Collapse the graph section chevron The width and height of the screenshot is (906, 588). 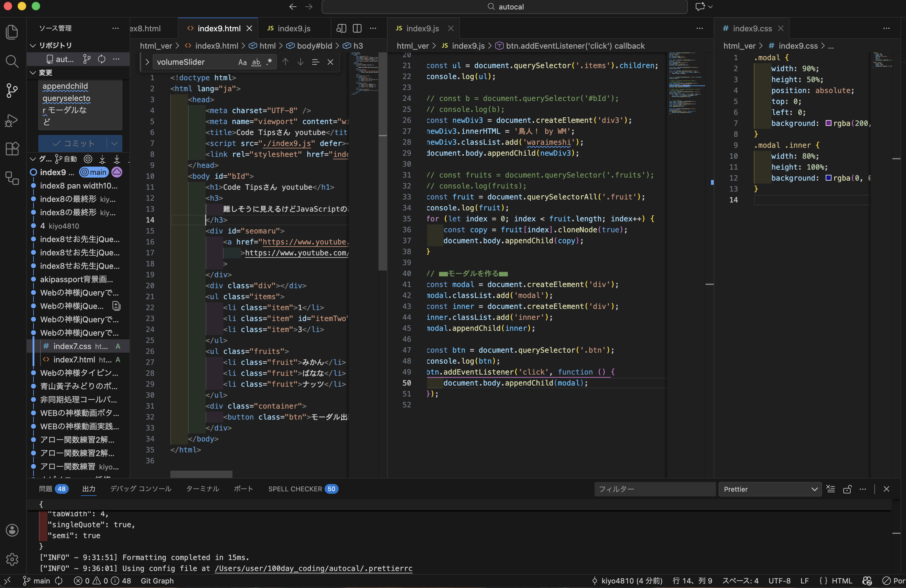tap(33, 159)
